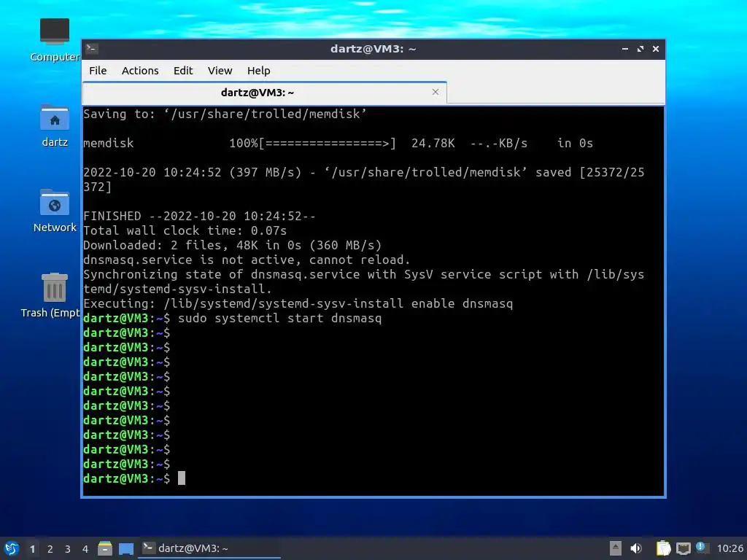Open the 10:26 panel clock
This screenshot has width=747, height=560.
[729, 548]
